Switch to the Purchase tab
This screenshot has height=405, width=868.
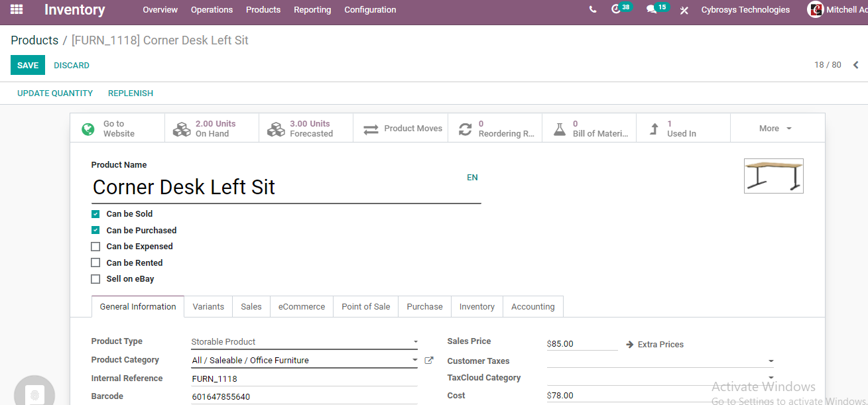425,307
